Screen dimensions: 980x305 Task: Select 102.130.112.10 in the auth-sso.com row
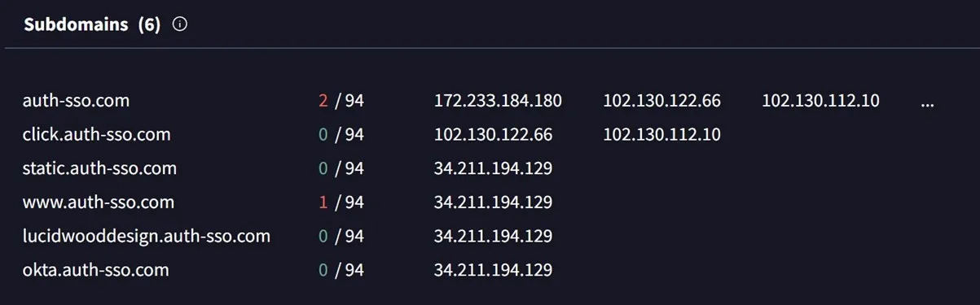point(821,101)
